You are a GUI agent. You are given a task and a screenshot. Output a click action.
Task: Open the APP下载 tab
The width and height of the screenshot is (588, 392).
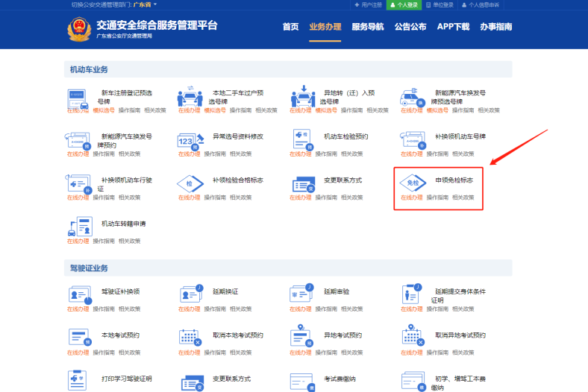[453, 27]
